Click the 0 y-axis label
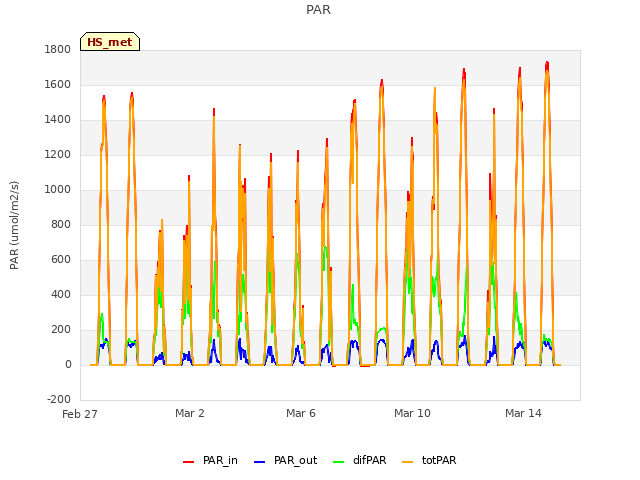640x480 pixels. [68, 365]
